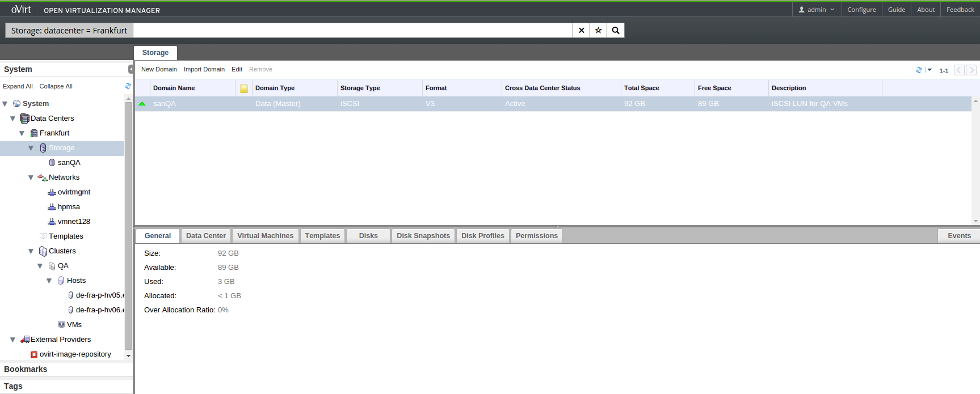
Task: Click the ovirt-image-repository provider icon
Action: point(34,354)
